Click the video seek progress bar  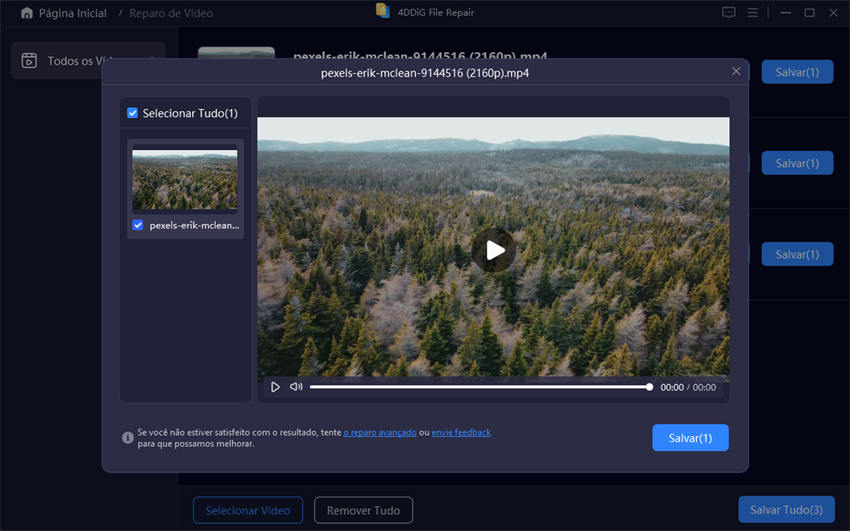[x=480, y=387]
